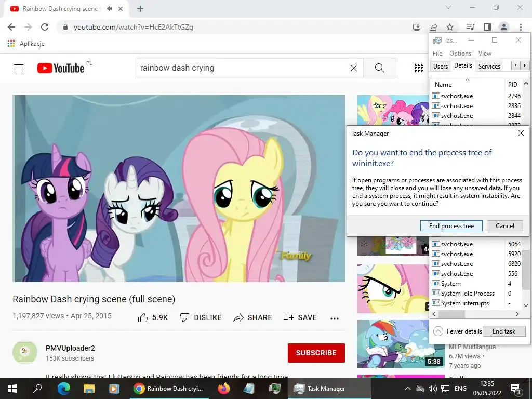Open Aplikacje apps shortcut

point(26,44)
